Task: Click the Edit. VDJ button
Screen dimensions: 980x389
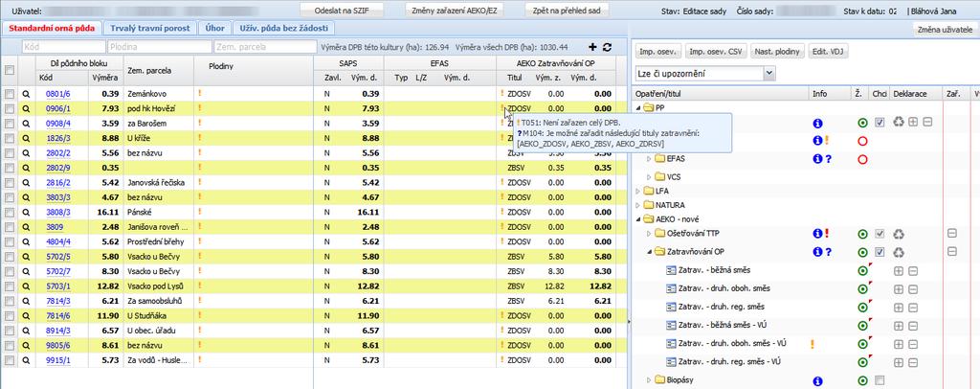Action: [828, 53]
